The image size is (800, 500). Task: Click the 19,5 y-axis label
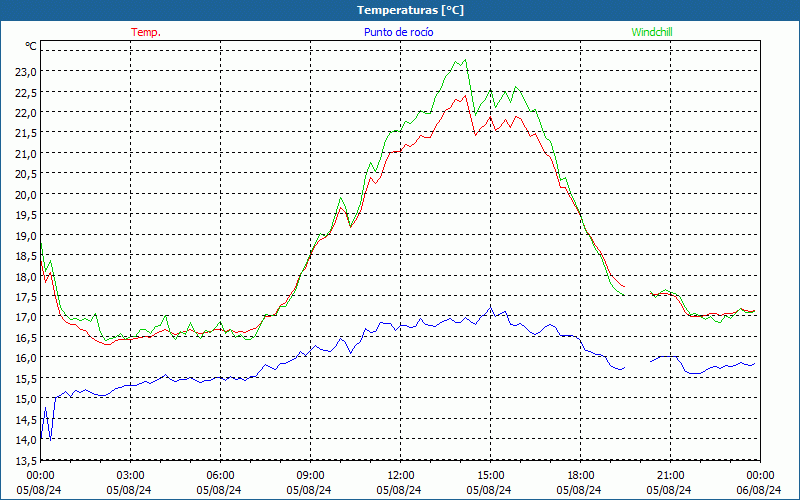pyautogui.click(x=26, y=215)
